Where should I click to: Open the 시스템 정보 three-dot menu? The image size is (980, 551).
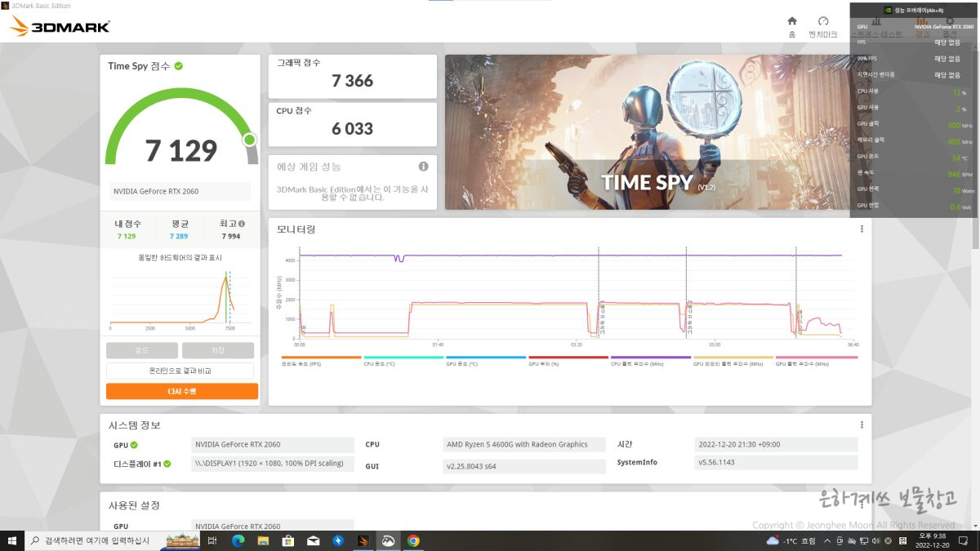coord(862,425)
